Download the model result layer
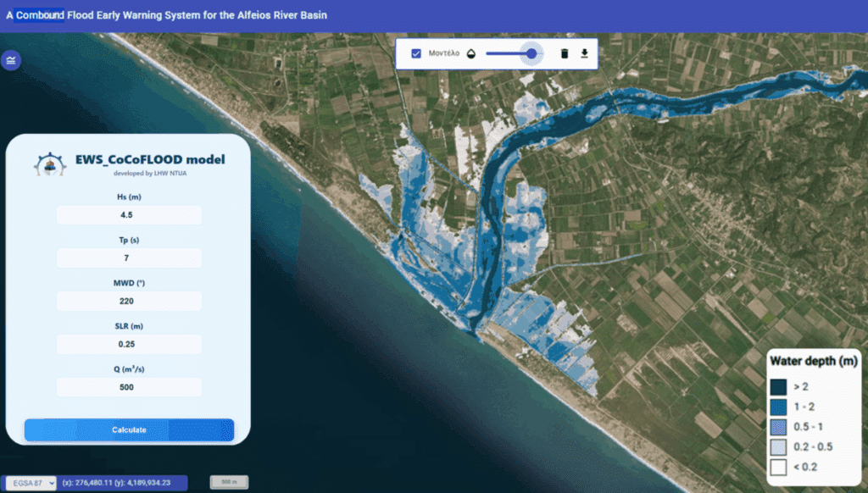The image size is (868, 493). (584, 54)
